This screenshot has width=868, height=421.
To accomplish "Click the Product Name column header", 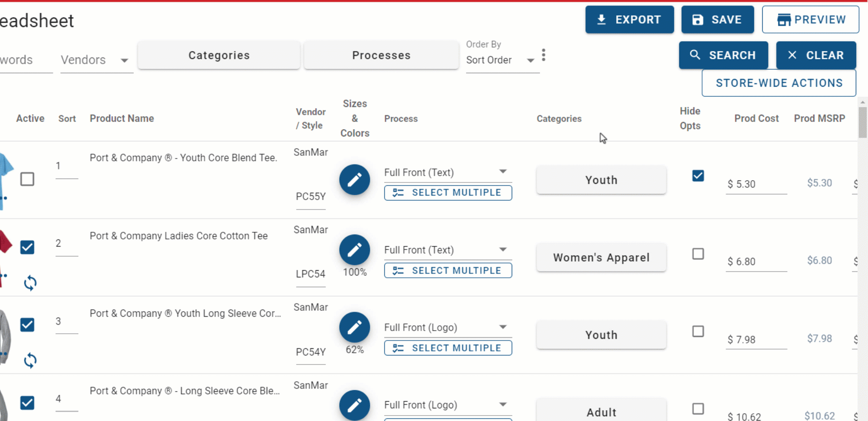I will tap(122, 118).
